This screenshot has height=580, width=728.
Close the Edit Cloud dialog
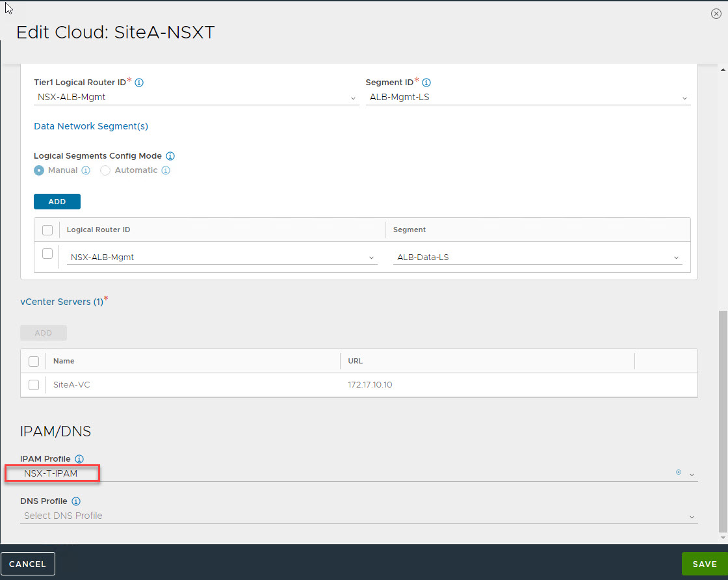(716, 14)
